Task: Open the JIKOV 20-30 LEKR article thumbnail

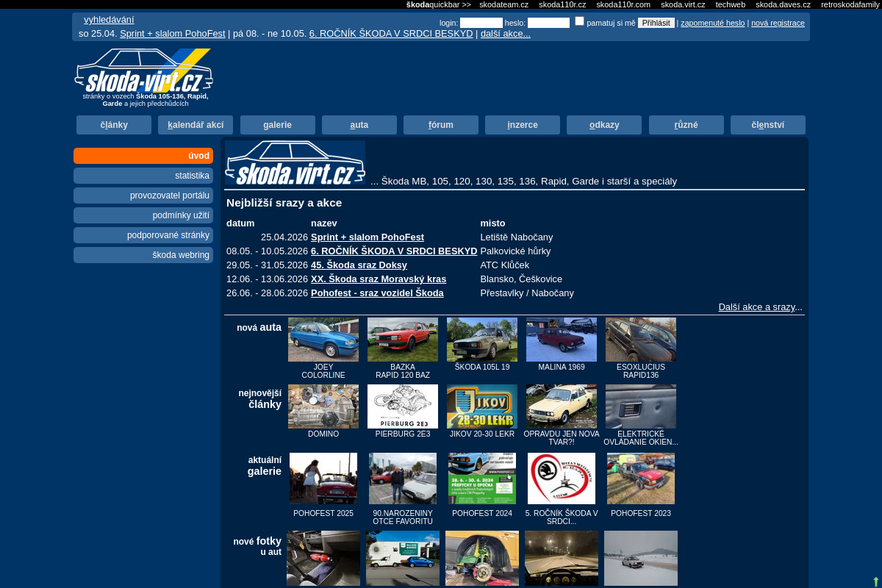Action: (482, 406)
